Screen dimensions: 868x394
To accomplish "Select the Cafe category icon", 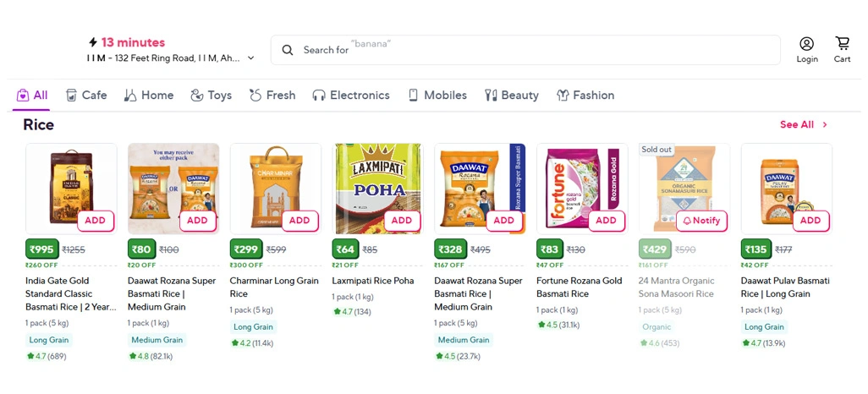I will click(x=72, y=96).
